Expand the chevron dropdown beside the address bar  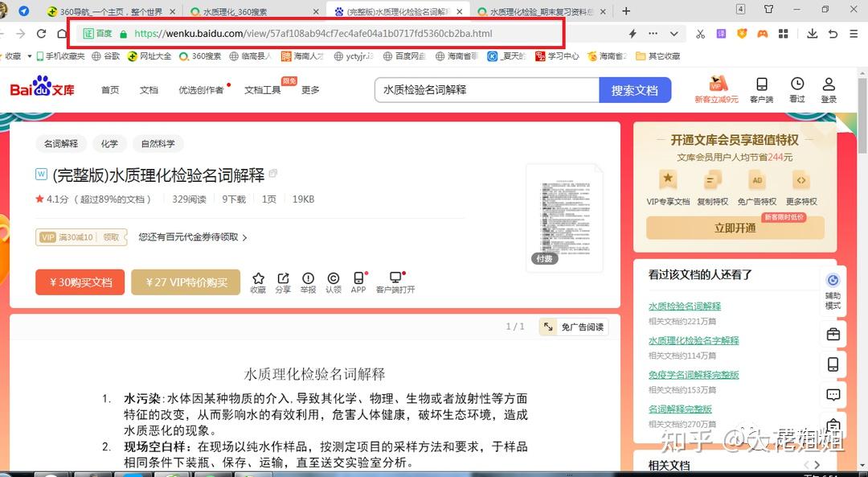pos(674,34)
